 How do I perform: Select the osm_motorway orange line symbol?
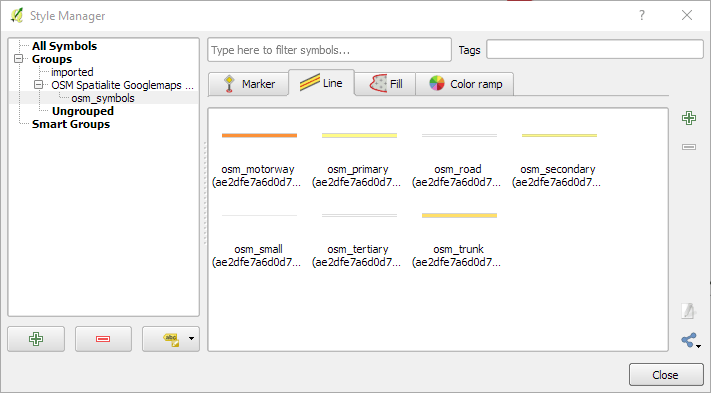pos(258,156)
